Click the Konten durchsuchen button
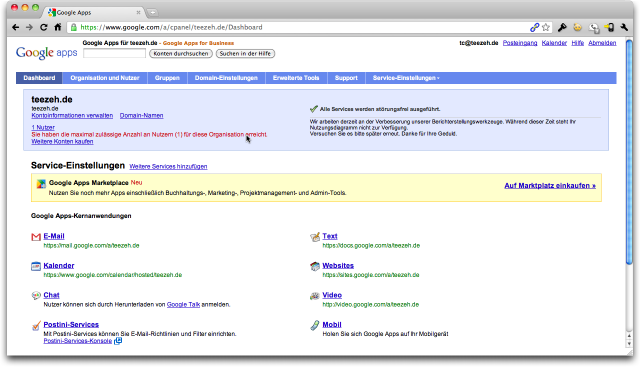 [x=181, y=53]
